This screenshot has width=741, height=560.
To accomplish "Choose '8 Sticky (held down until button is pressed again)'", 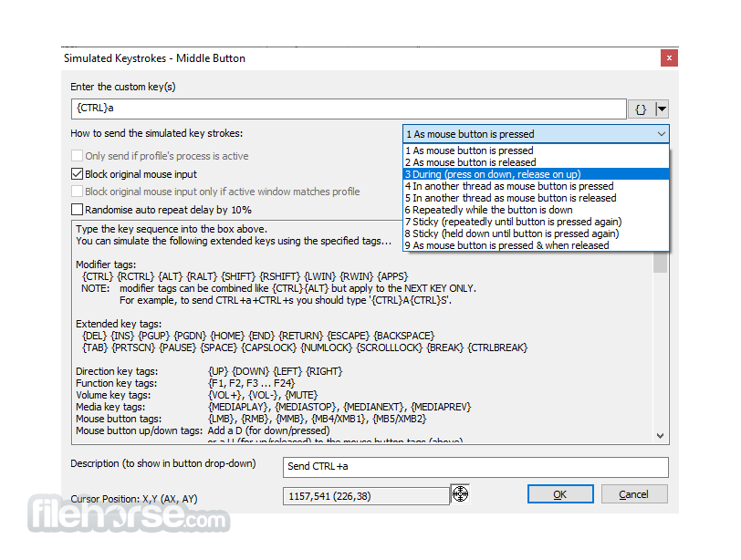I will pos(511,233).
